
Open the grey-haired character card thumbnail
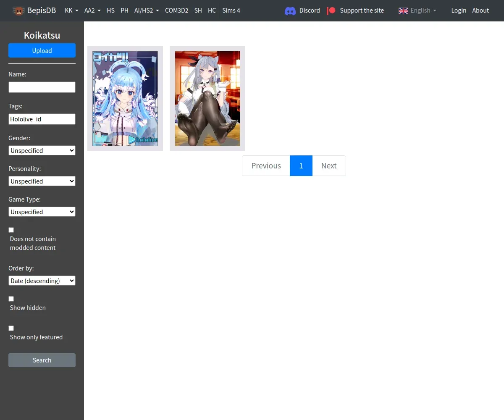[207, 98]
